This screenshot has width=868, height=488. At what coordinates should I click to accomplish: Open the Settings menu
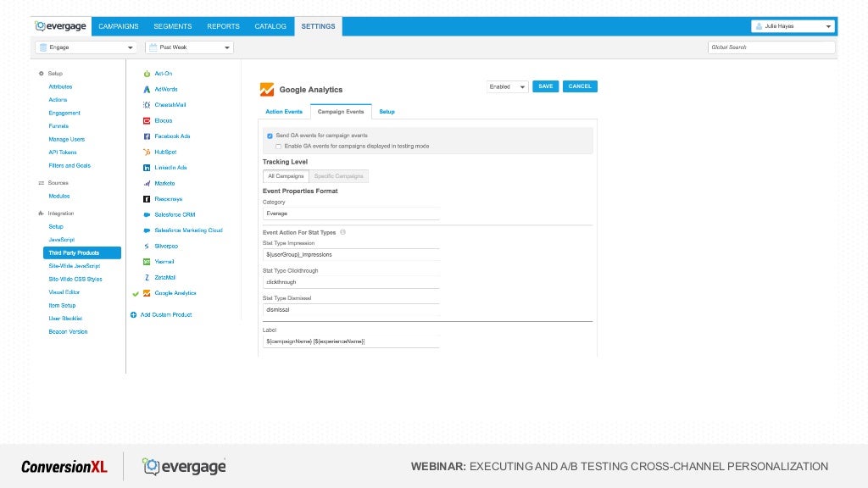click(x=319, y=26)
